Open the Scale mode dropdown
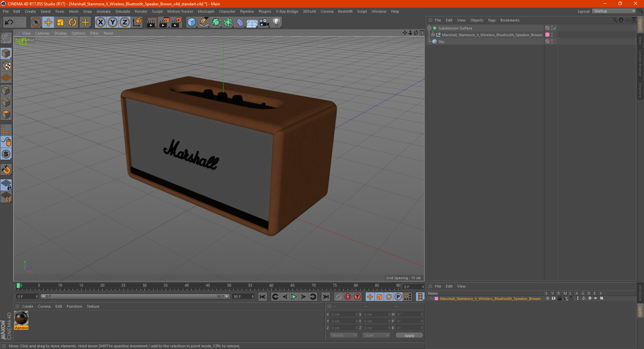The width and height of the screenshot is (644, 349). pos(376,335)
